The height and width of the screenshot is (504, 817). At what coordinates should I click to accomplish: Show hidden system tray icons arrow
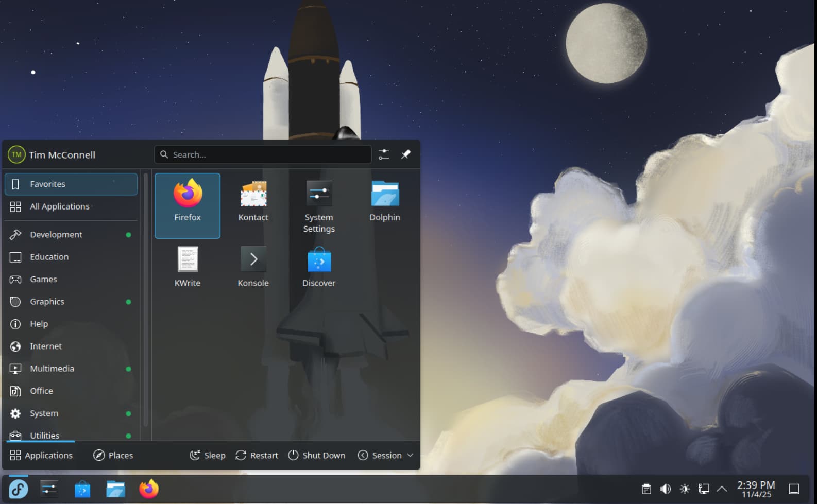click(x=722, y=489)
